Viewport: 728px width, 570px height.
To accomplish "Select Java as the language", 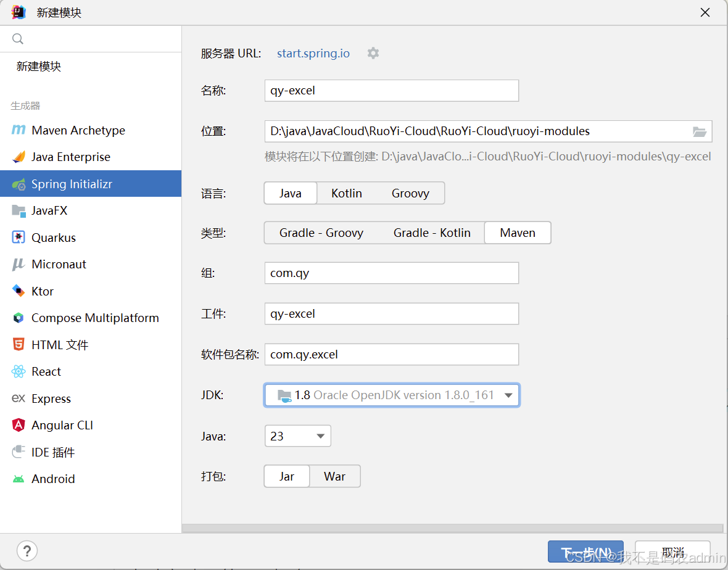I will pyautogui.click(x=291, y=193).
